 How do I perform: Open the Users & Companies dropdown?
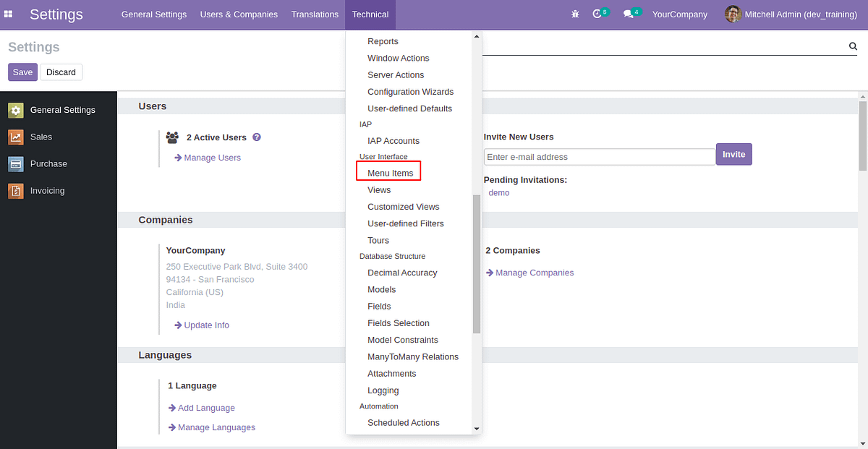[239, 14]
